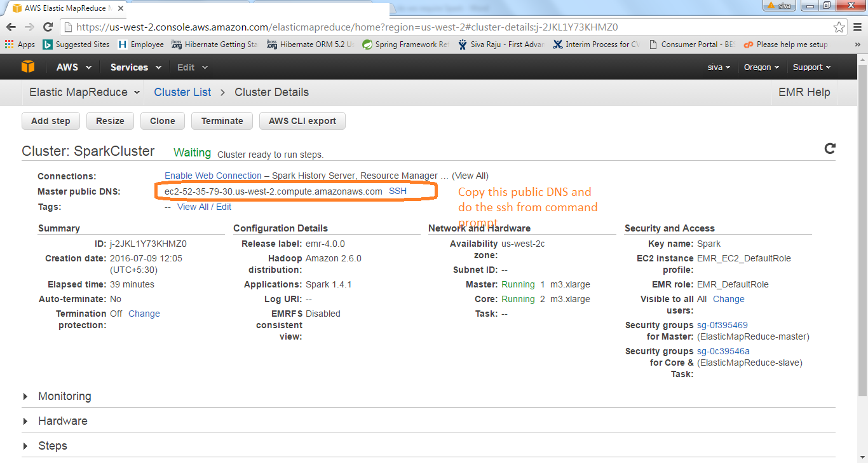Click inside the browser address bar

pos(254,28)
